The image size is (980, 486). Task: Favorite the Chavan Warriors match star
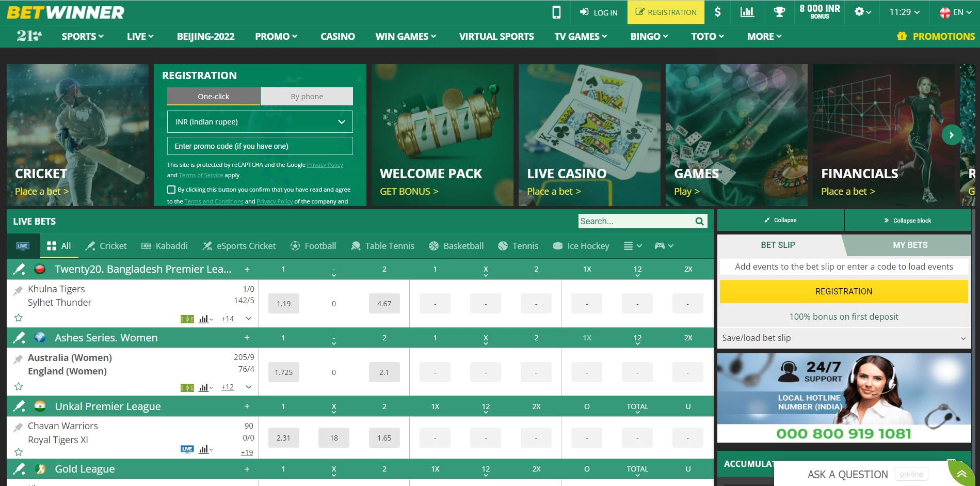(19, 452)
